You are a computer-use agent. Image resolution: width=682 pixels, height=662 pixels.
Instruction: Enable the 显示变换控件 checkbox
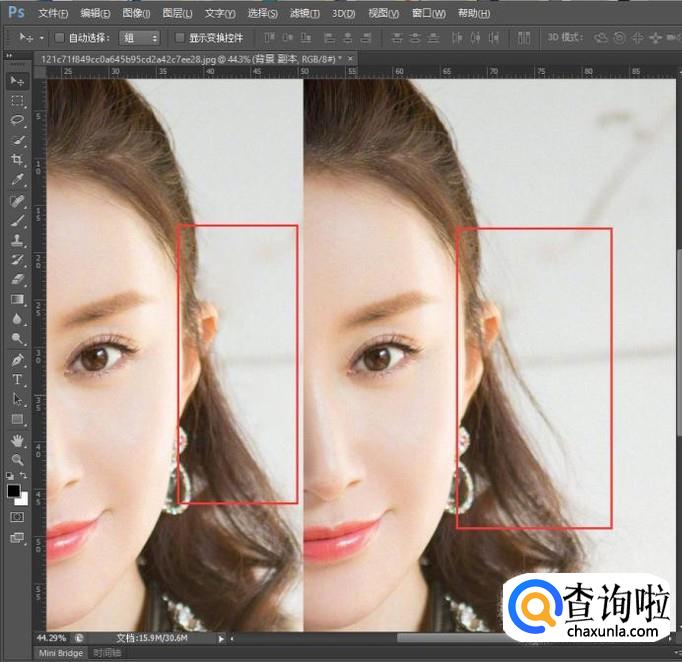tap(180, 38)
